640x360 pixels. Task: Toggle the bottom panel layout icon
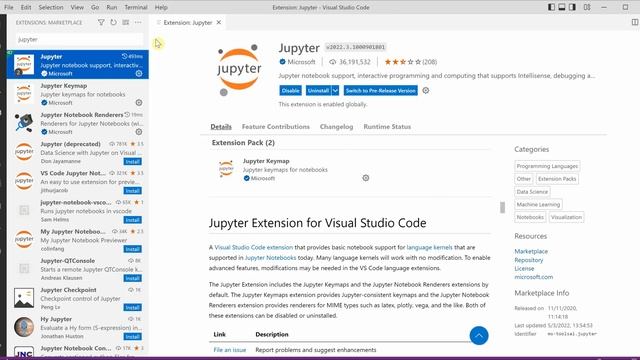562,7
